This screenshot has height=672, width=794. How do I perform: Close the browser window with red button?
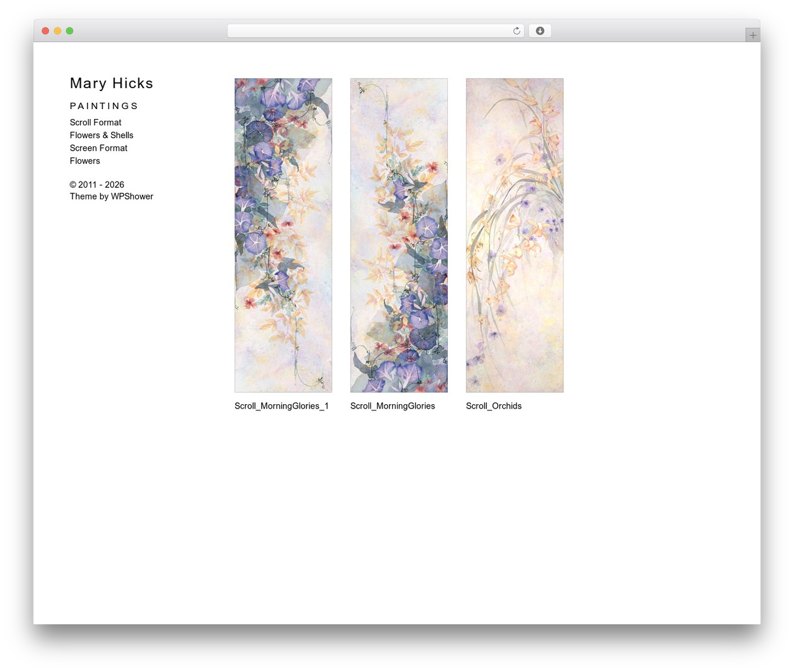(45, 31)
